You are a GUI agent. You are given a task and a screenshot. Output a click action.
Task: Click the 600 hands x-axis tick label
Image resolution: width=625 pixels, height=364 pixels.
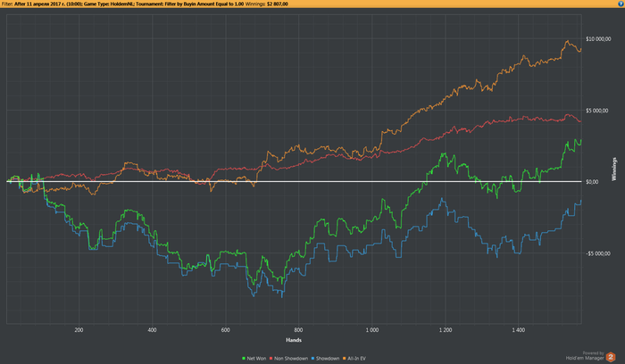tap(226, 330)
